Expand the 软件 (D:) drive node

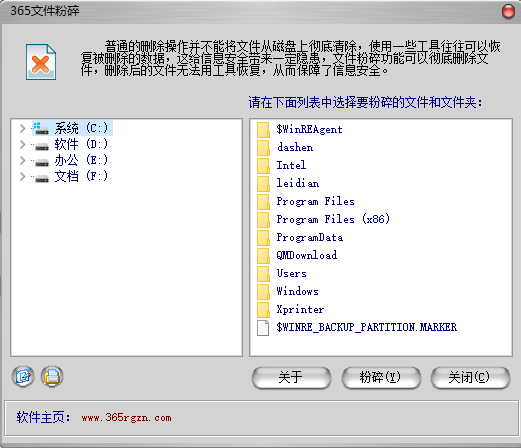22,144
